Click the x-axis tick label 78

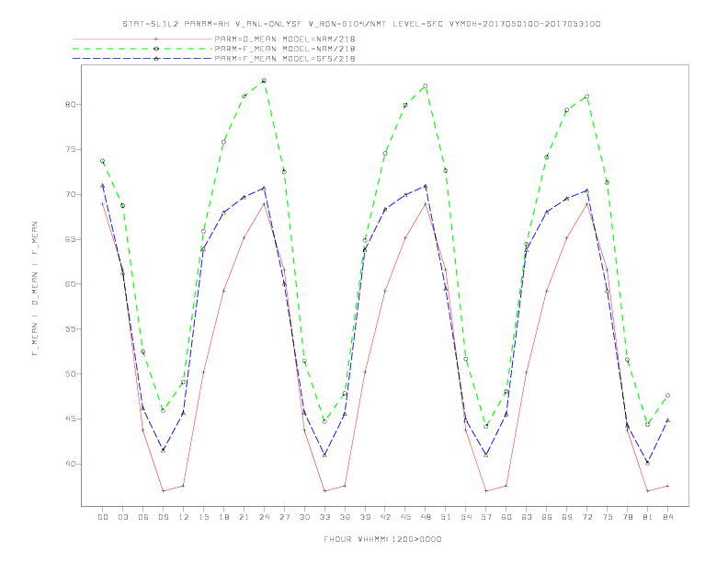(627, 517)
